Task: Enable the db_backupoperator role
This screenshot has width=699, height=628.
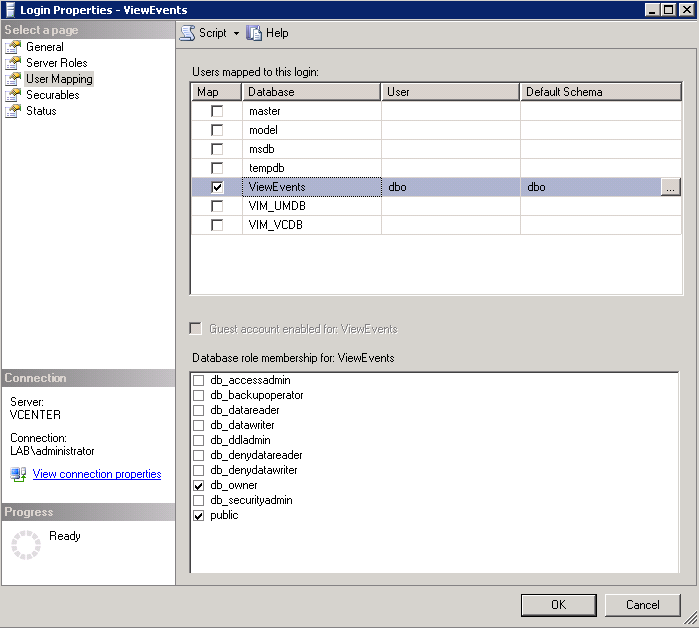Action: pyautogui.click(x=198, y=395)
